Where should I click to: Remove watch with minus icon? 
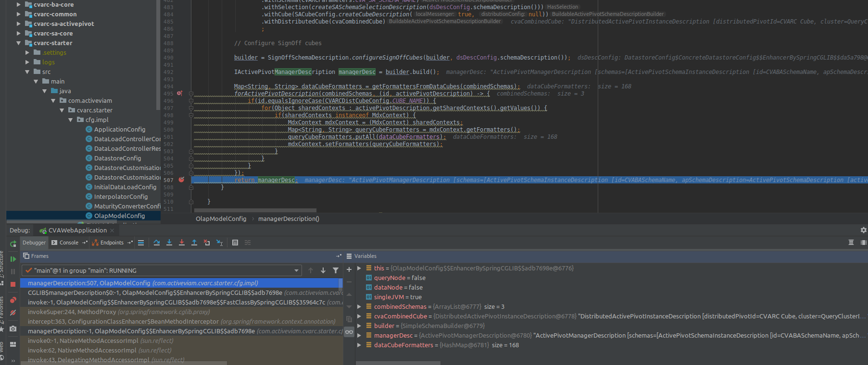pos(349,282)
